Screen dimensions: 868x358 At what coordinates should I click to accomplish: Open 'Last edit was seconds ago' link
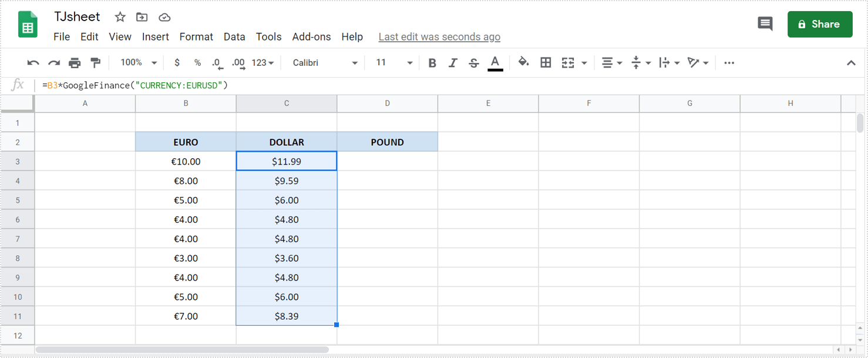(x=439, y=36)
